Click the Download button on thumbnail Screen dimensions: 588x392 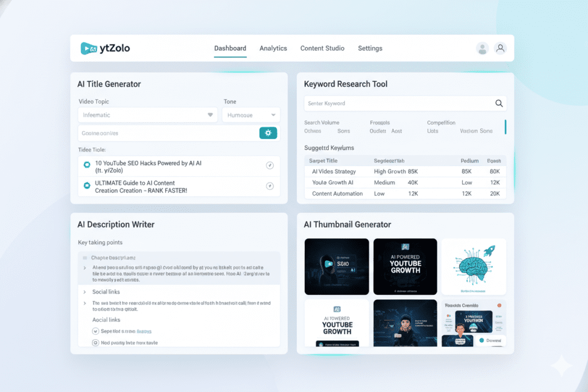(x=490, y=340)
